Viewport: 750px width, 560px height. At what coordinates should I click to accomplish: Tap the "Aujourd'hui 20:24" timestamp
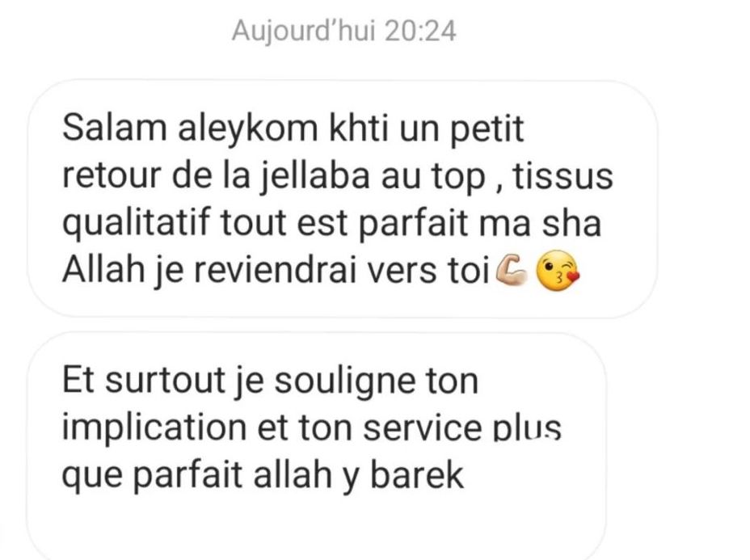344,32
